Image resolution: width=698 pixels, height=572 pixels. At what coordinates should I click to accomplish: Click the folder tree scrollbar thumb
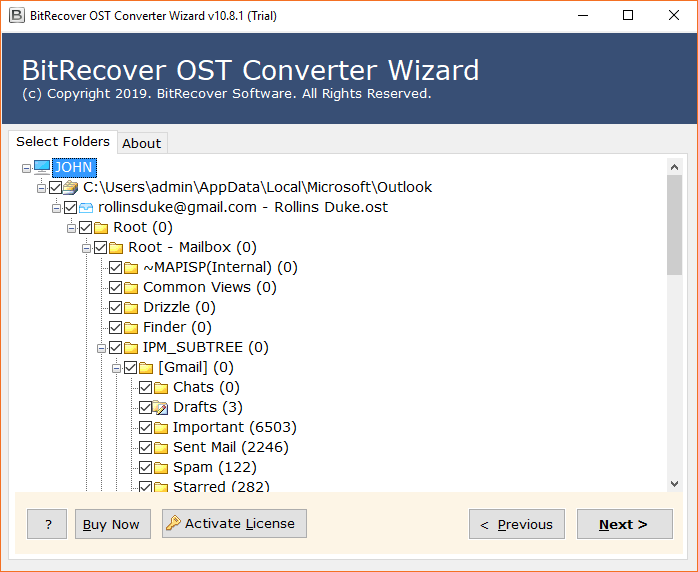[674, 225]
